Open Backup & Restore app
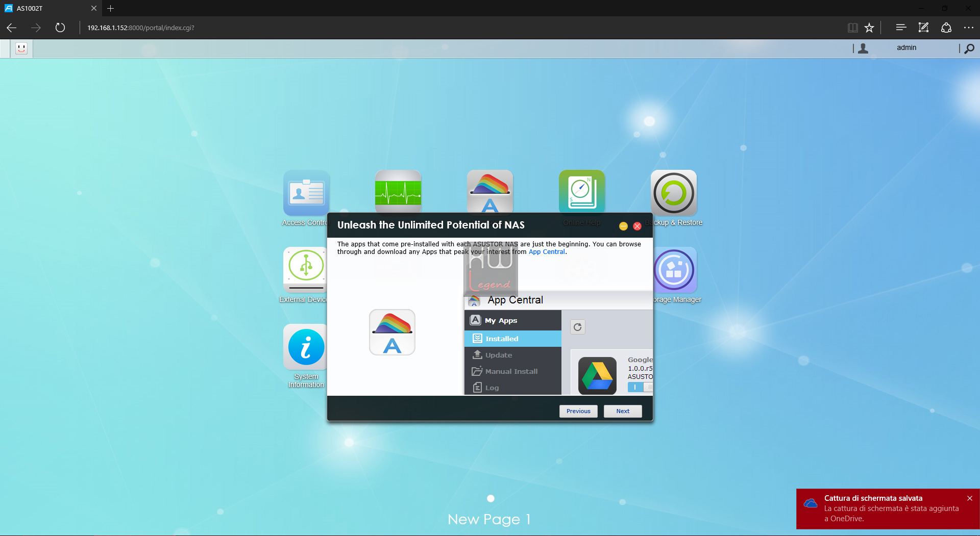Image resolution: width=980 pixels, height=536 pixels. click(x=674, y=193)
